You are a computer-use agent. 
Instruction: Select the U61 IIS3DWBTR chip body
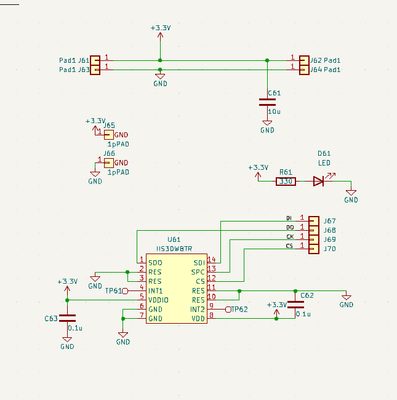pos(177,288)
